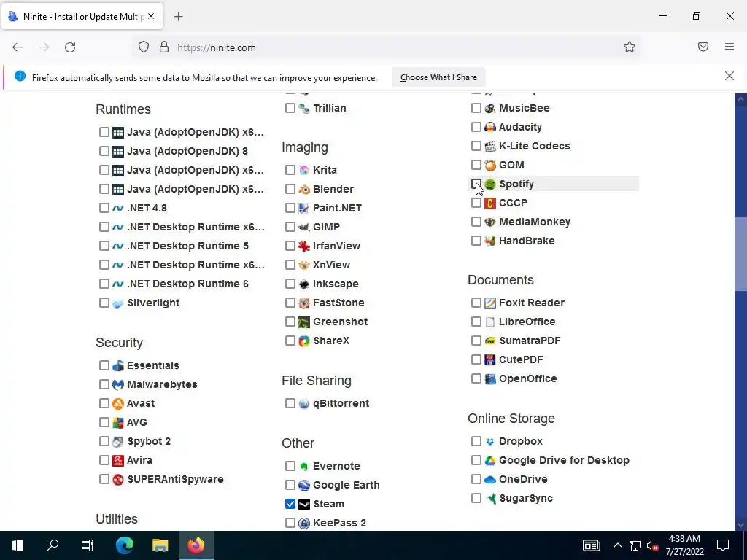The width and height of the screenshot is (747, 560).
Task: Click the Krita app icon
Action: pyautogui.click(x=304, y=170)
